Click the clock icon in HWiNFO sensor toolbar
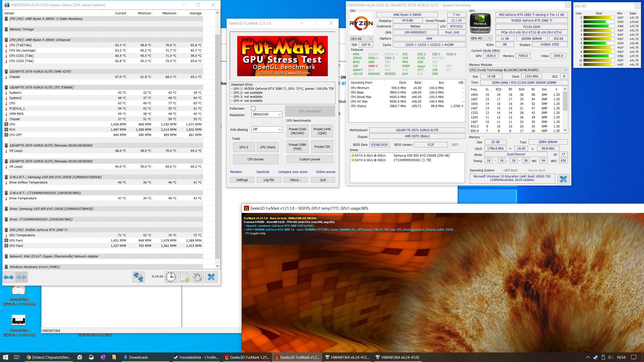 171,277
